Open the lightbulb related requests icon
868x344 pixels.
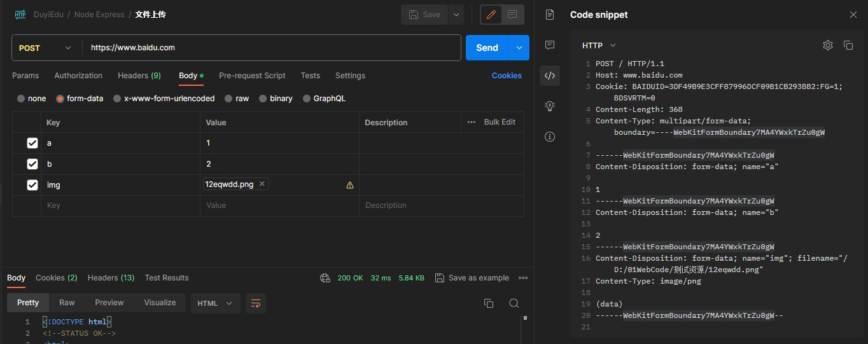(550, 106)
